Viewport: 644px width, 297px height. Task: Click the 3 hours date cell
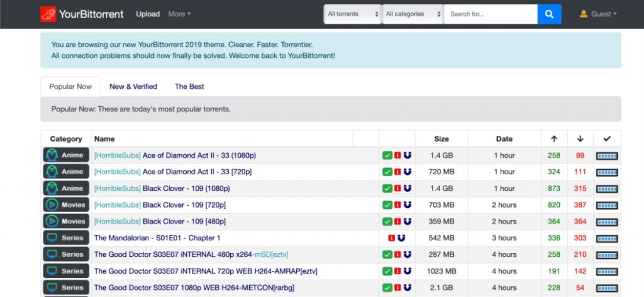(504, 238)
